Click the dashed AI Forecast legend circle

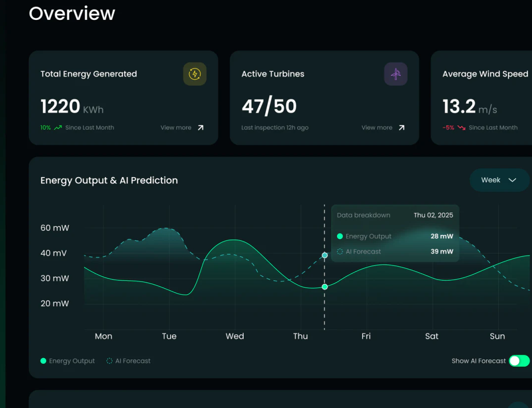pyautogui.click(x=109, y=361)
